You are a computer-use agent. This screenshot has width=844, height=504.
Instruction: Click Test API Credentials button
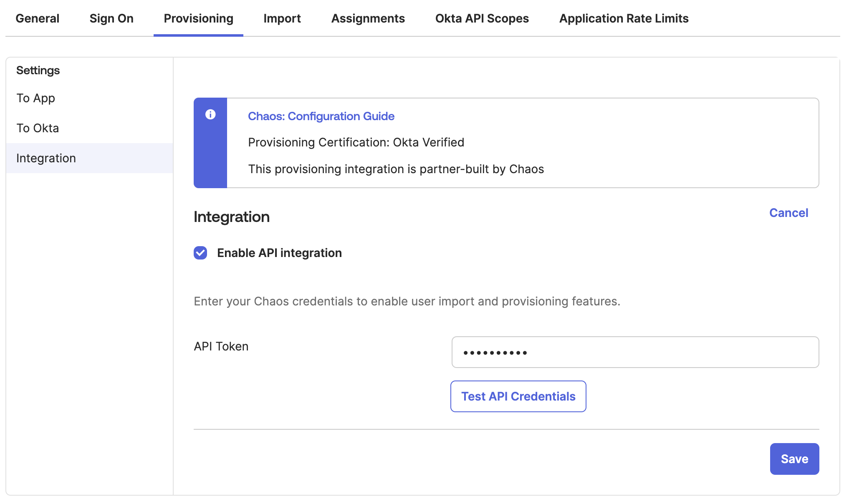pos(518,396)
